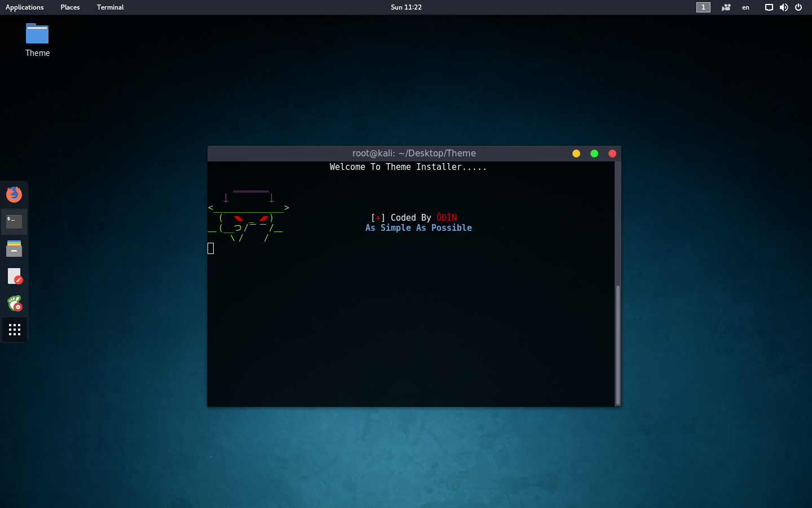Click the 'Coded By' line
Image resolution: width=812 pixels, height=508 pixels.
click(x=414, y=218)
